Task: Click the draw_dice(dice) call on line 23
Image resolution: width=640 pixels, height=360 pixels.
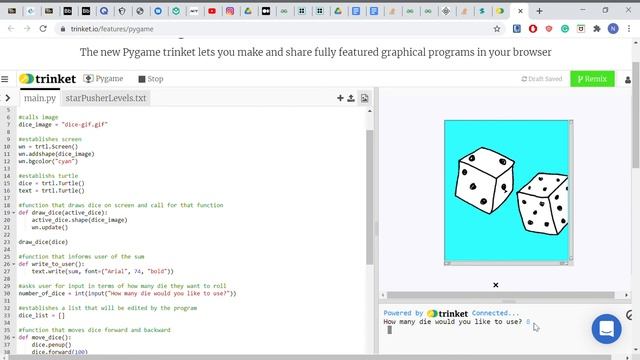Action: [x=43, y=242]
